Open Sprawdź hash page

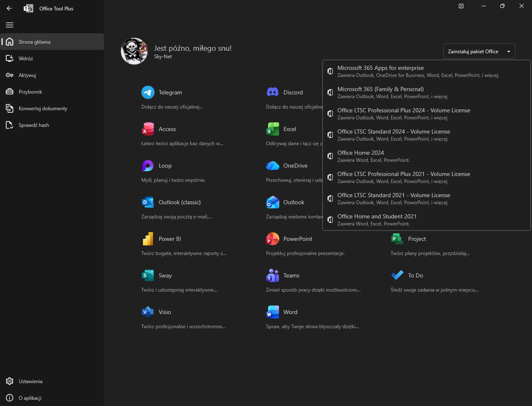point(52,125)
